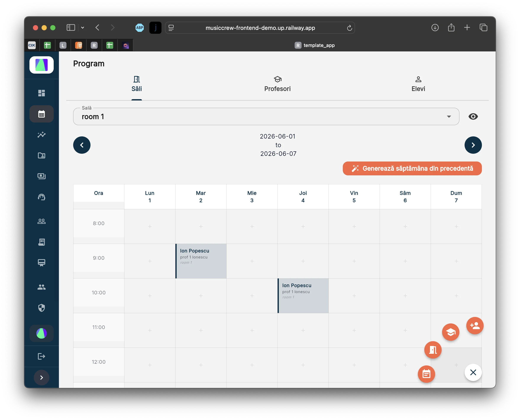The width and height of the screenshot is (520, 420).
Task: Switch to the Săli tab
Action: tap(137, 84)
